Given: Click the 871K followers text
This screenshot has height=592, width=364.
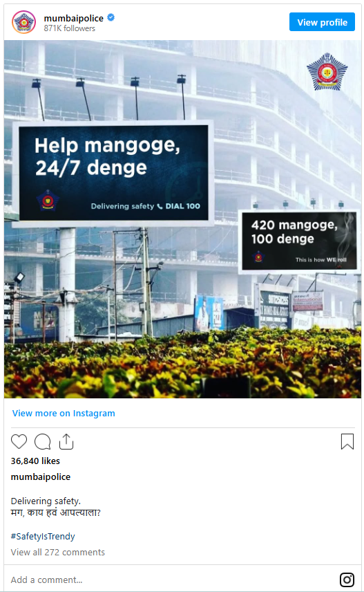Looking at the screenshot, I should pos(69,28).
